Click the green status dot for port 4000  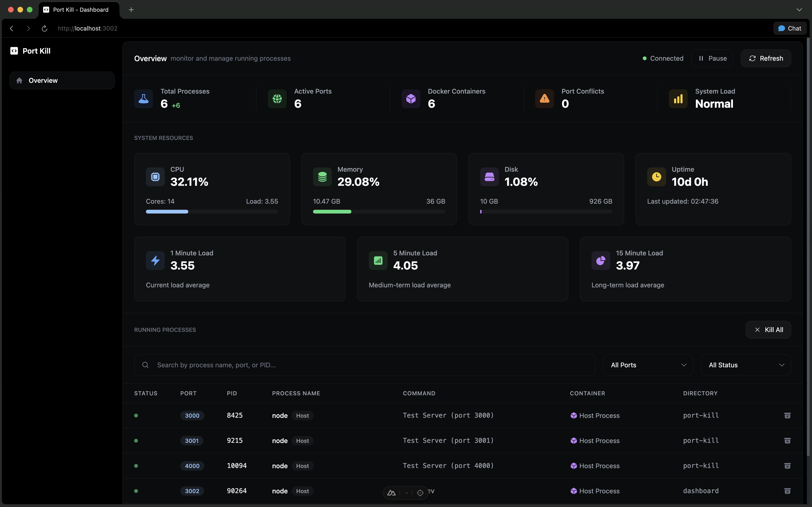click(136, 466)
